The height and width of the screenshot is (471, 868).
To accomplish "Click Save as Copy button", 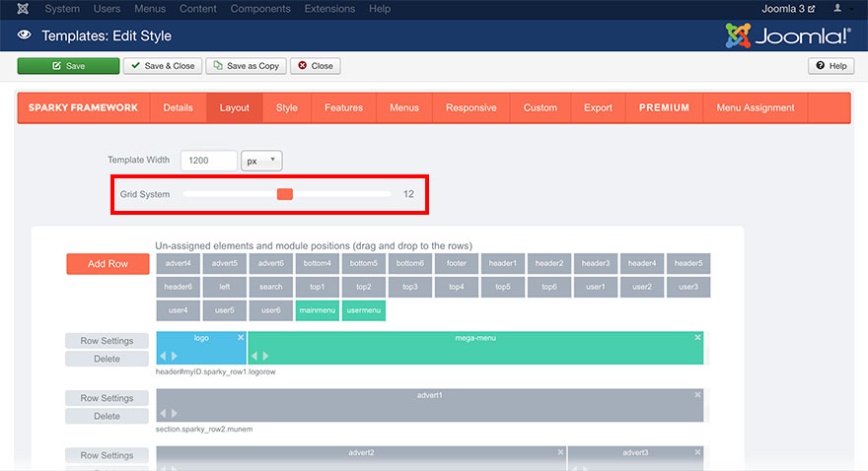I will click(247, 66).
